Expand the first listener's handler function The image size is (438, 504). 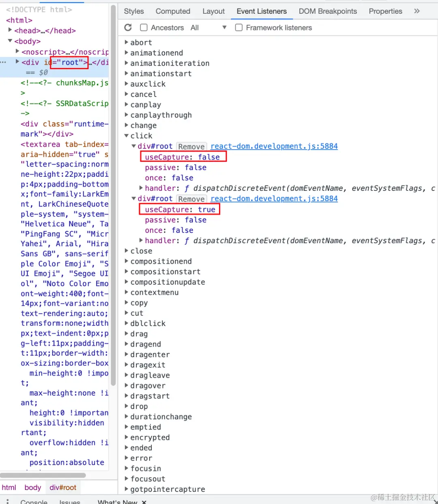(x=141, y=188)
